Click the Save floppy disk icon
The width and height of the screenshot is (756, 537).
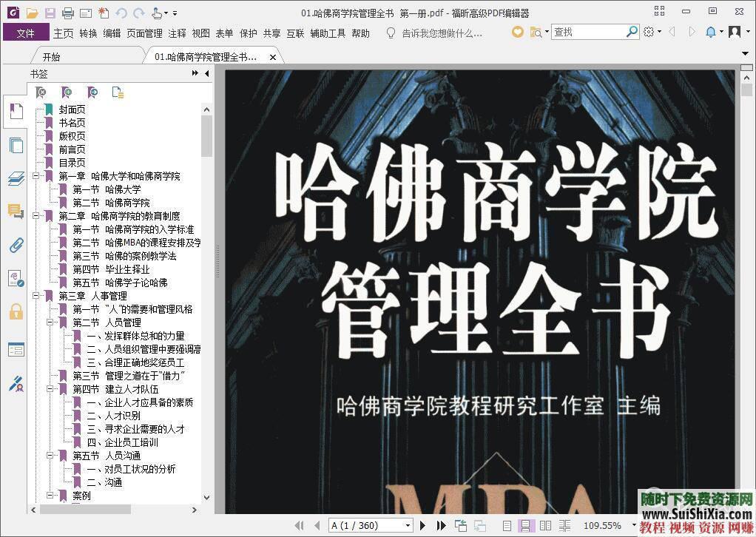pyautogui.click(x=50, y=13)
